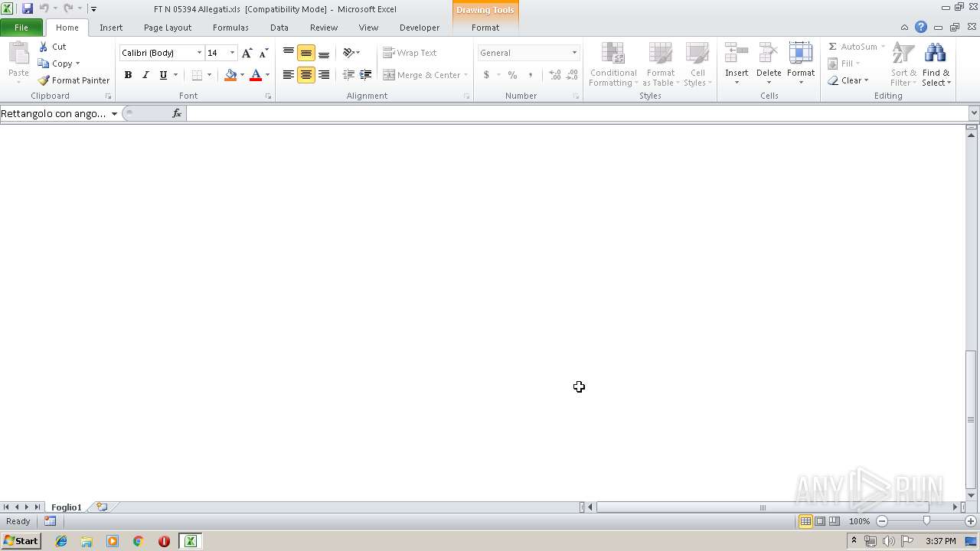
Task: Switch to Page Break Preview
Action: click(835, 521)
